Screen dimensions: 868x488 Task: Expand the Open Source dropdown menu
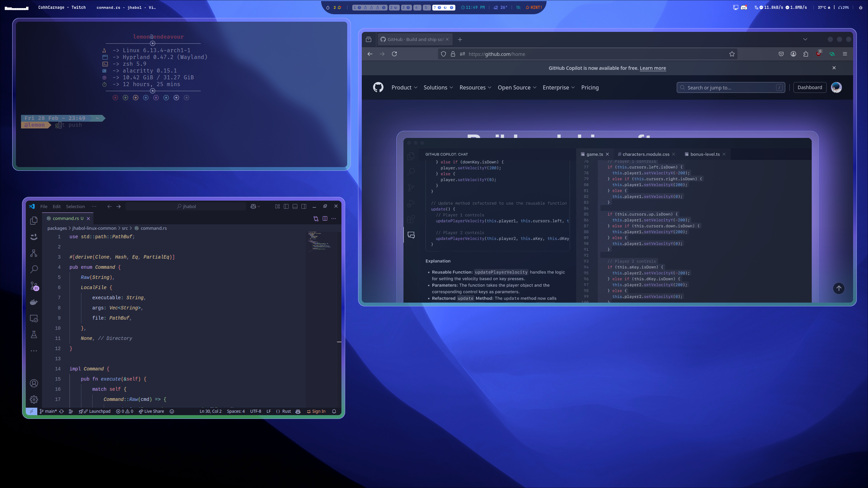tap(517, 87)
